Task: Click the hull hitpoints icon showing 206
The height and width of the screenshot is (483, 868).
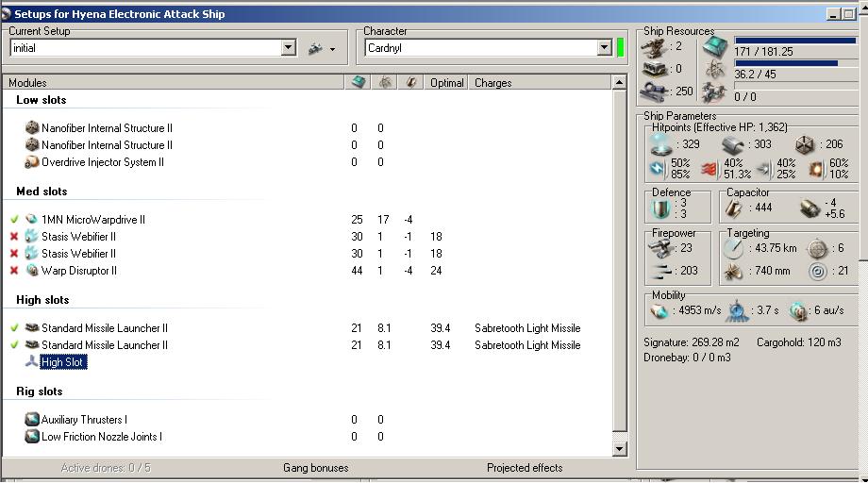Action: [x=805, y=145]
